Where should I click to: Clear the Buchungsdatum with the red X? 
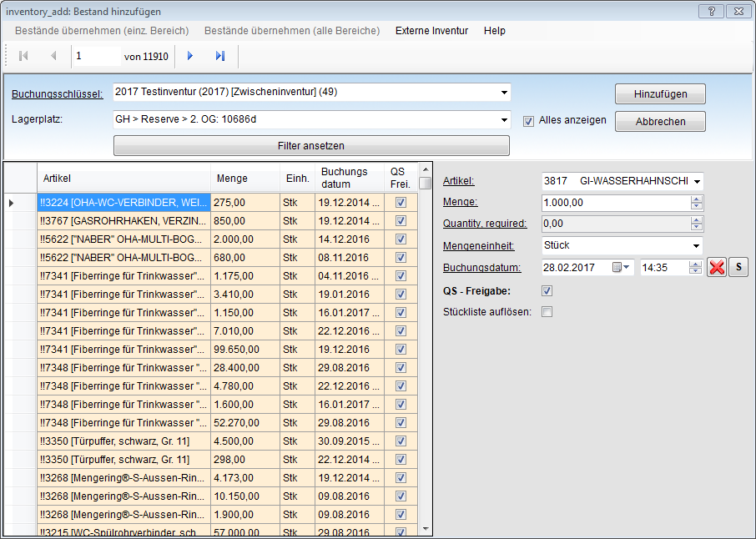coord(717,267)
